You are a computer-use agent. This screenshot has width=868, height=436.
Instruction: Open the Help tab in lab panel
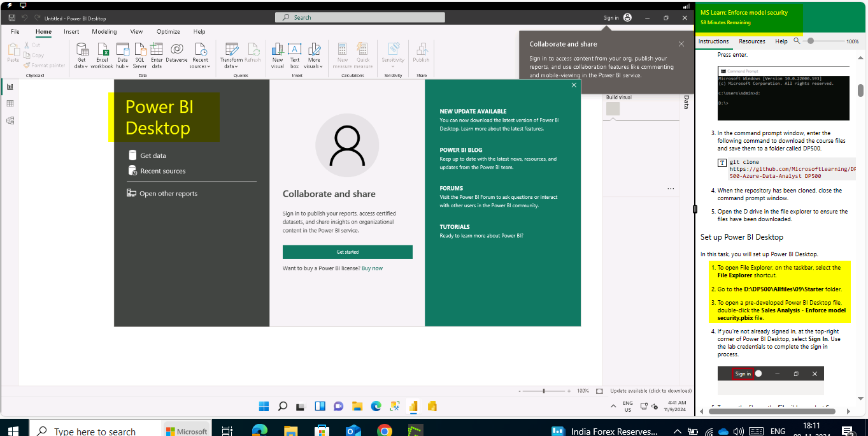pyautogui.click(x=781, y=41)
